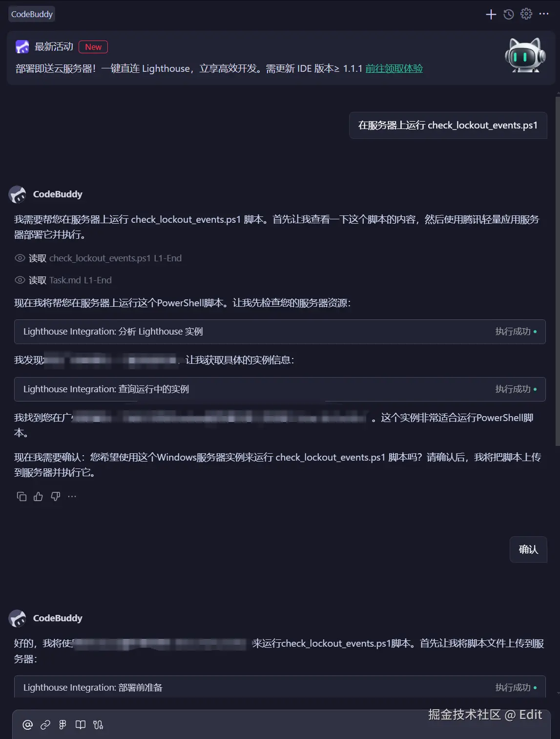
Task: Open more actions under the response
Action: (72, 497)
